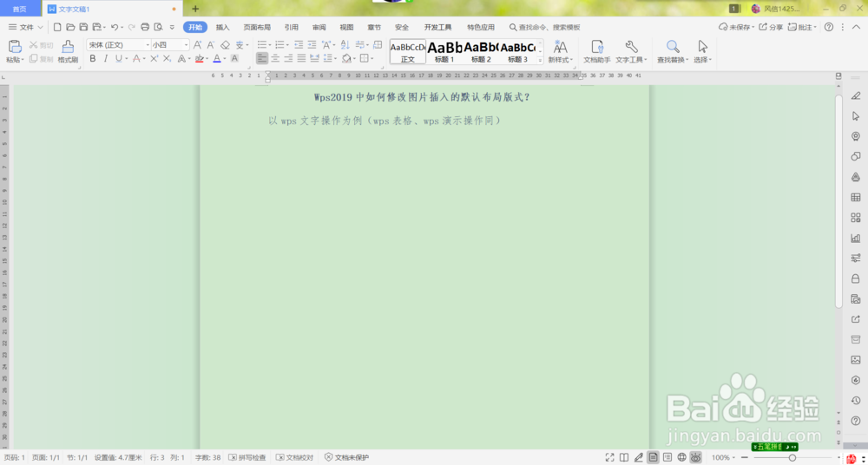Click the Cut (剪切) button
The image size is (868, 465).
41,45
